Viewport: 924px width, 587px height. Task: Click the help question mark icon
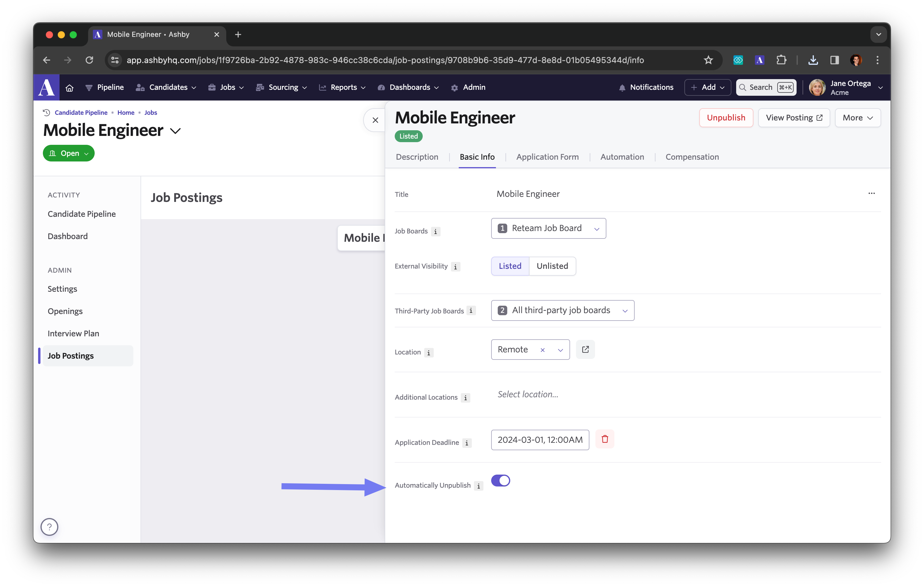pos(49,527)
